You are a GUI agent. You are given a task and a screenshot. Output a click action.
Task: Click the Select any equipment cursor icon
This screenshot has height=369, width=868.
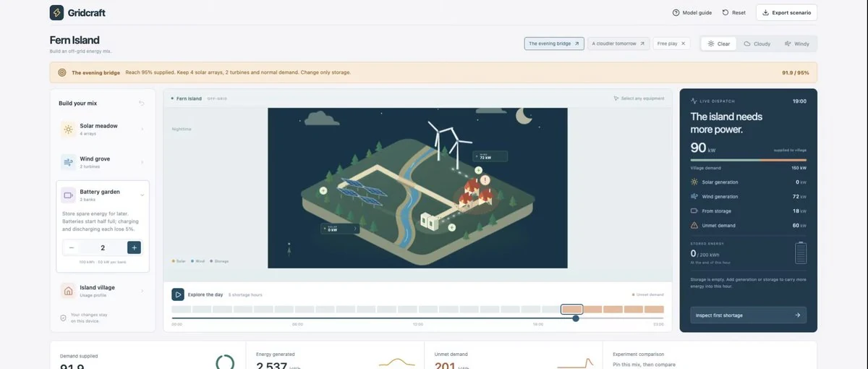(x=616, y=98)
